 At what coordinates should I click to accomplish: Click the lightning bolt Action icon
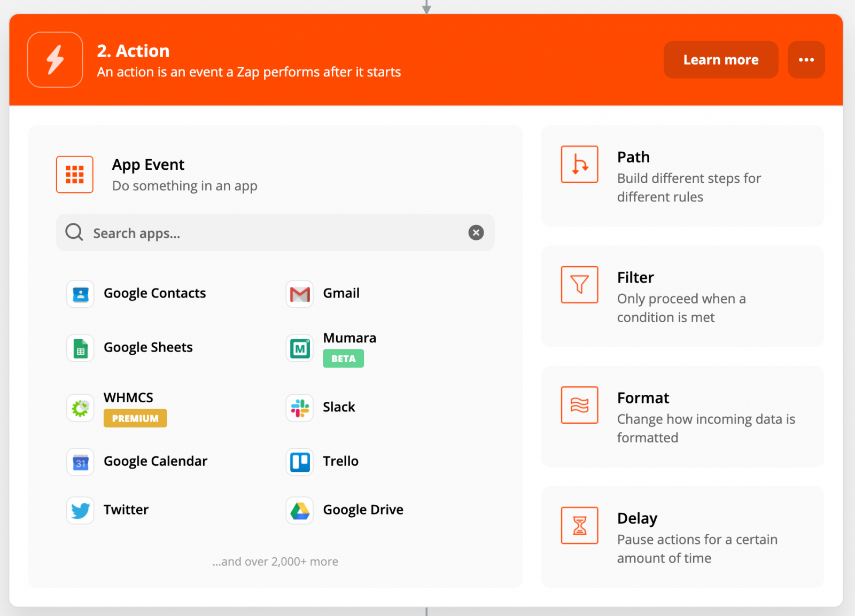click(55, 59)
